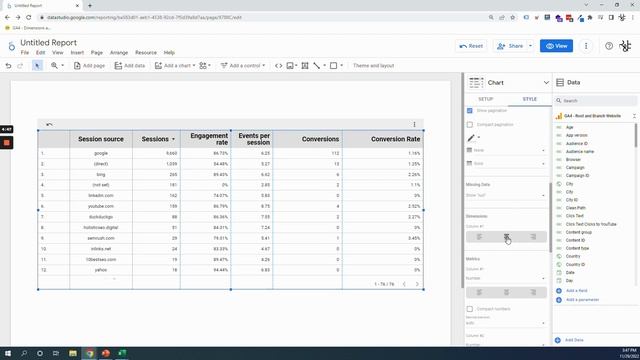Select the Browser field in Data panel

tap(573, 160)
